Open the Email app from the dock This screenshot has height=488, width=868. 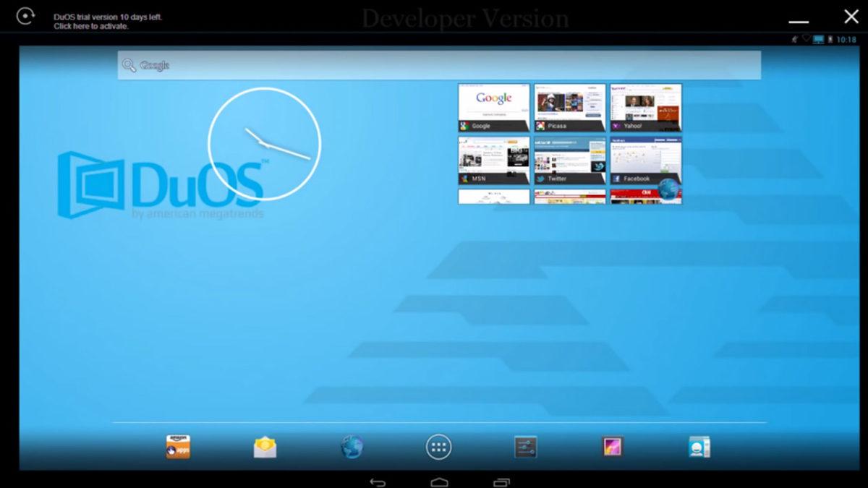[x=264, y=447]
